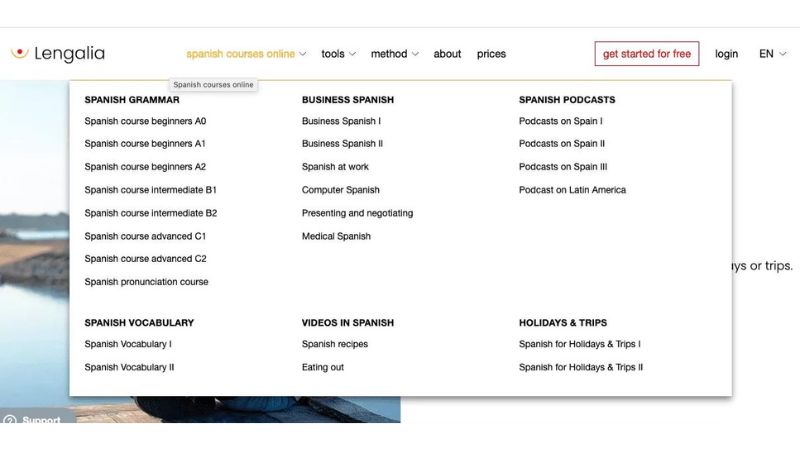
Task: Open the tools dropdown
Action: [338, 54]
